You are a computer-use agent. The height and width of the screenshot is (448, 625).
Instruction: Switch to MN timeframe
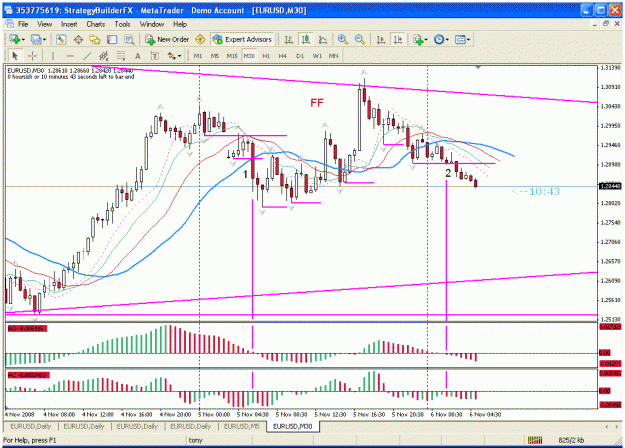(334, 56)
